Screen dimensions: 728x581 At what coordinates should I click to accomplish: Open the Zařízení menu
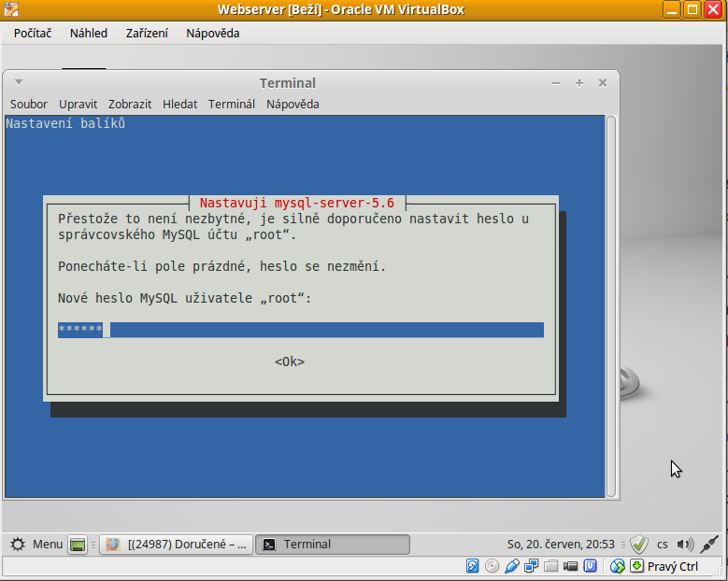[x=147, y=34]
